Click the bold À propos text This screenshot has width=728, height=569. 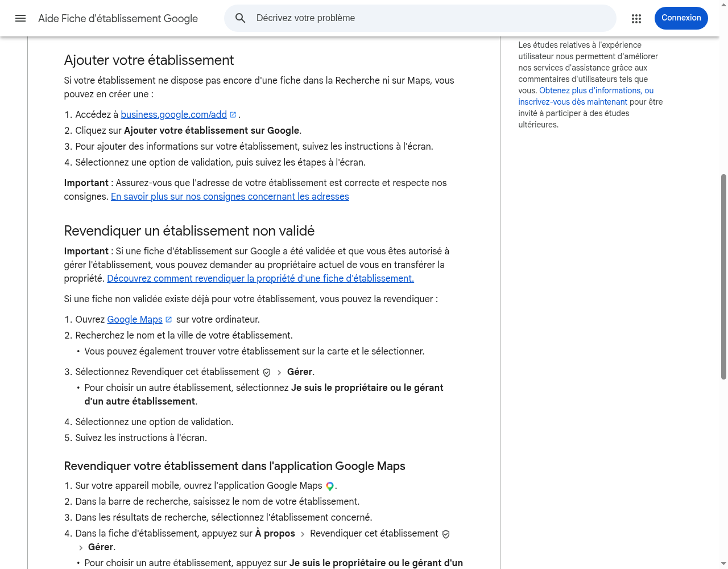pyautogui.click(x=275, y=534)
